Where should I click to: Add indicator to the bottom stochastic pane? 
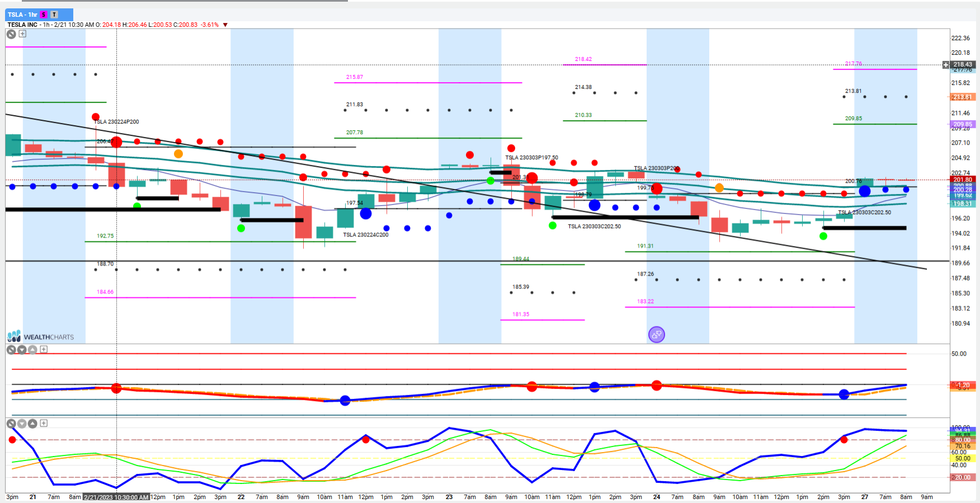click(44, 423)
